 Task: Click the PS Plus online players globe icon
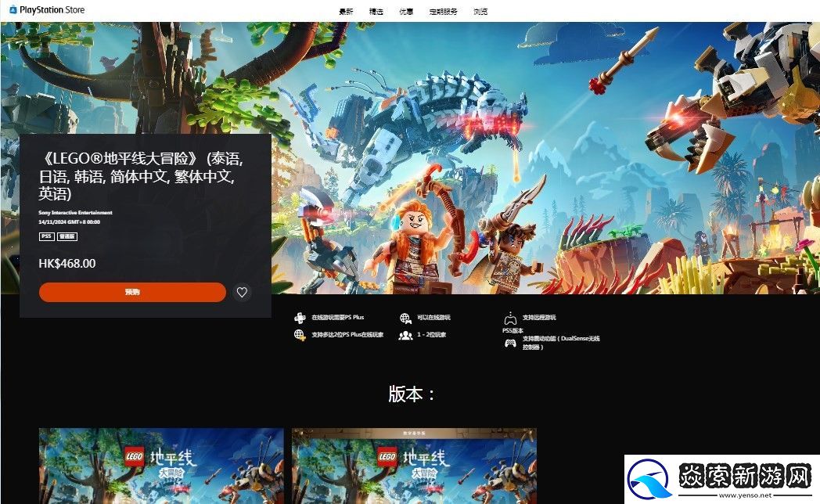pyautogui.click(x=299, y=335)
